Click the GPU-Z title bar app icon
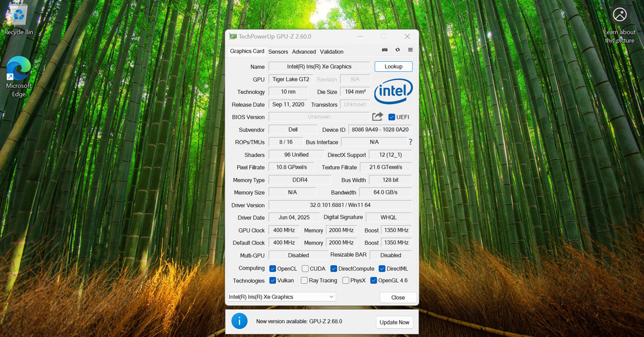Viewport: 644px width, 337px height. 233,36
